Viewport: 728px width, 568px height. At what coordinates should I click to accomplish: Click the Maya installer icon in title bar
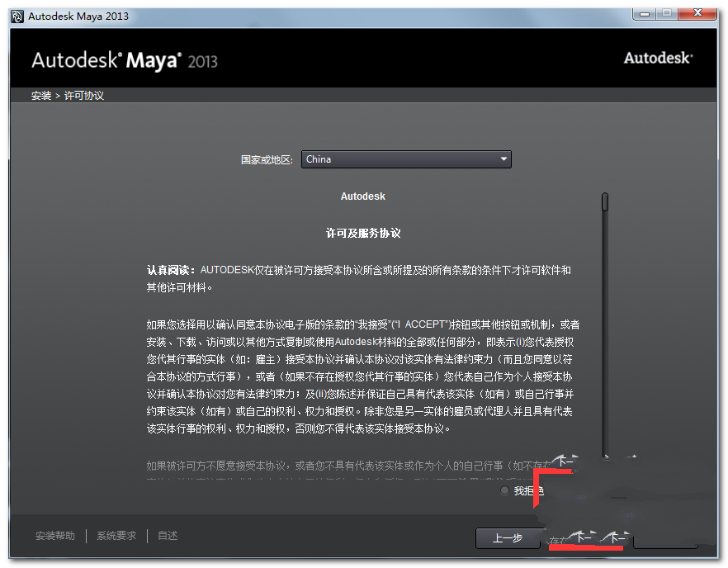pos(17,17)
